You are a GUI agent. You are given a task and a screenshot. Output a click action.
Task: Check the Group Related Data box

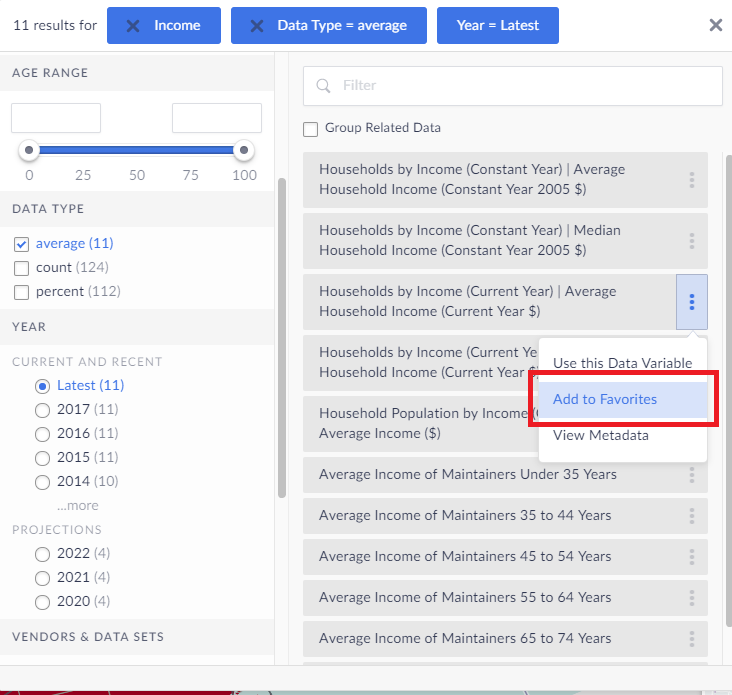pos(311,129)
